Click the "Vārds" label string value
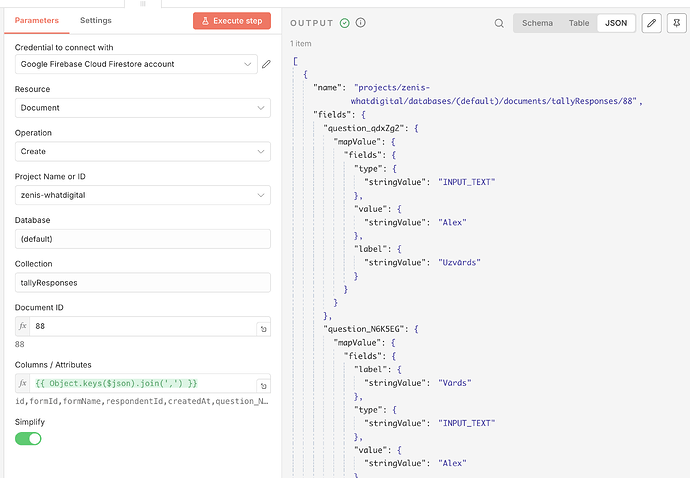 tap(455, 383)
